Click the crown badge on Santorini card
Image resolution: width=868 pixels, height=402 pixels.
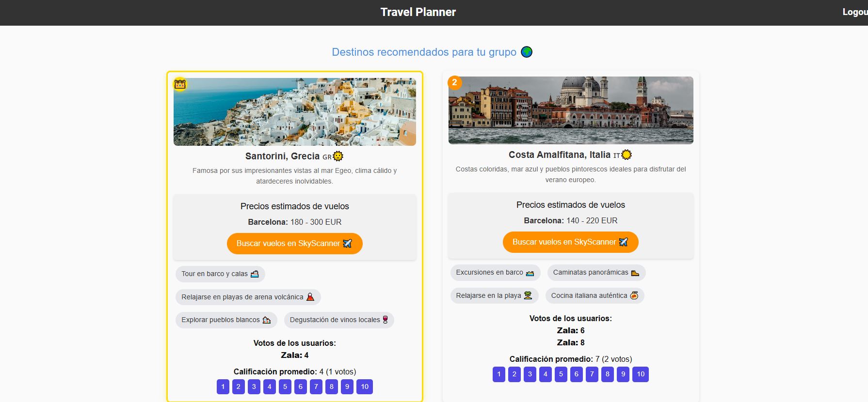180,84
